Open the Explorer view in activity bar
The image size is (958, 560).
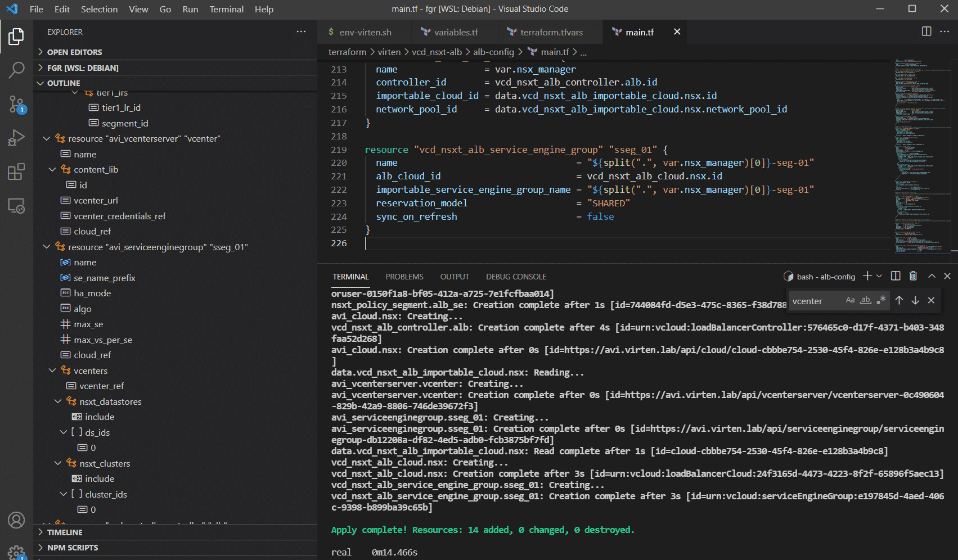click(16, 37)
